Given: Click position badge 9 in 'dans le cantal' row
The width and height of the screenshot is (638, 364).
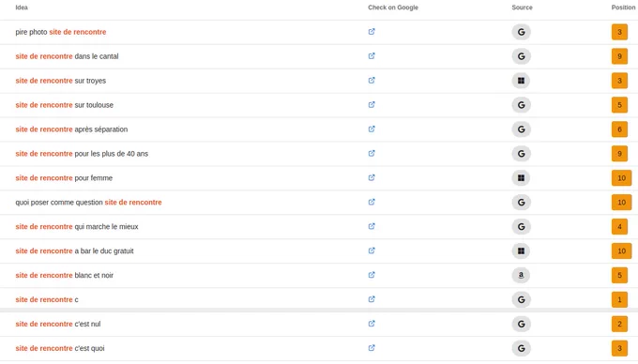Looking at the screenshot, I should [x=619, y=56].
